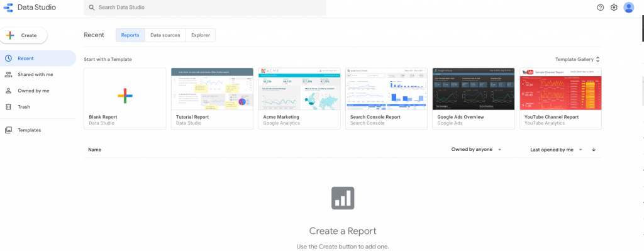Screen dimensions: 644x251
Task: Click the 'Create a Report' heading
Action: (x=343, y=231)
